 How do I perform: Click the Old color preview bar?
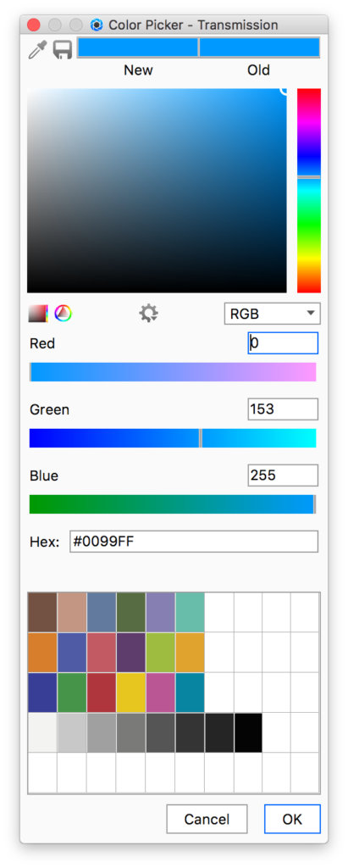[x=259, y=47]
